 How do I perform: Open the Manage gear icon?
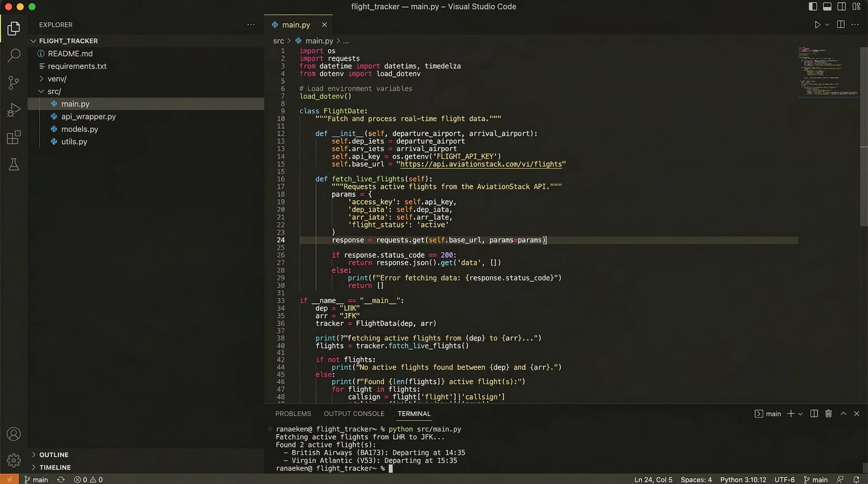click(x=14, y=460)
